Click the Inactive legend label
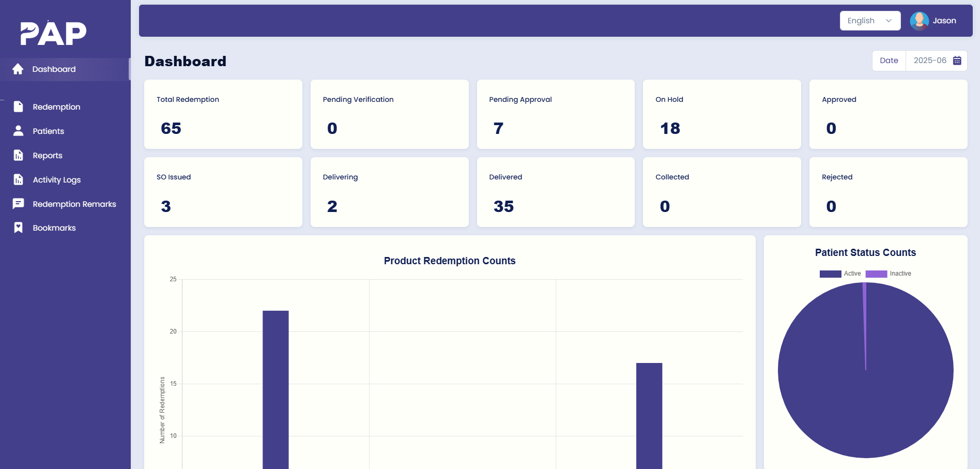The width and height of the screenshot is (980, 469). [x=900, y=274]
